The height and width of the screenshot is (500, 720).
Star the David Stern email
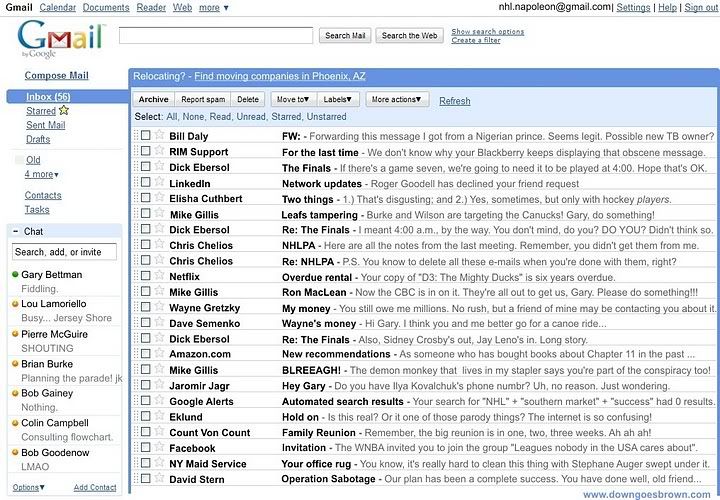[159, 478]
